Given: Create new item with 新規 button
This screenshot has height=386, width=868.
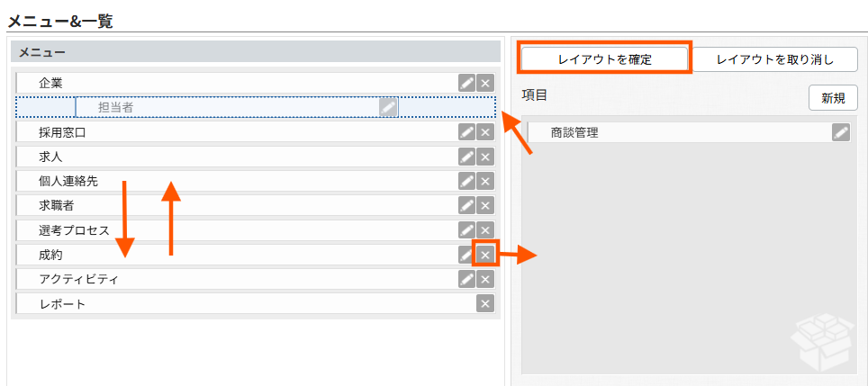Looking at the screenshot, I should [x=833, y=98].
